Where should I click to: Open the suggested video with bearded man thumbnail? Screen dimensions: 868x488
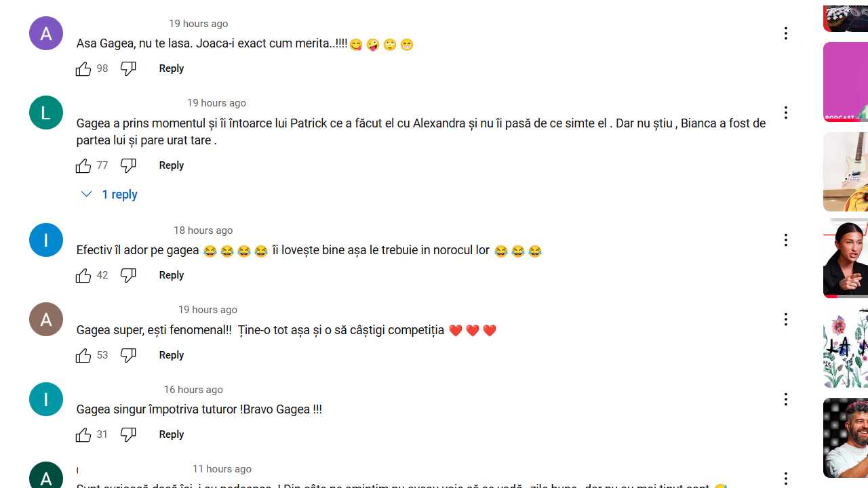[x=846, y=438]
